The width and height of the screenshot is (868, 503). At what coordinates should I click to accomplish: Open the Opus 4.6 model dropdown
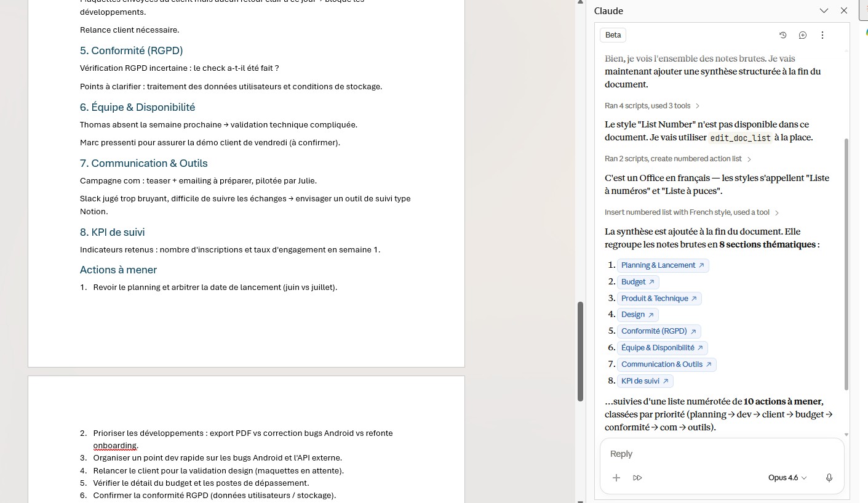point(787,478)
